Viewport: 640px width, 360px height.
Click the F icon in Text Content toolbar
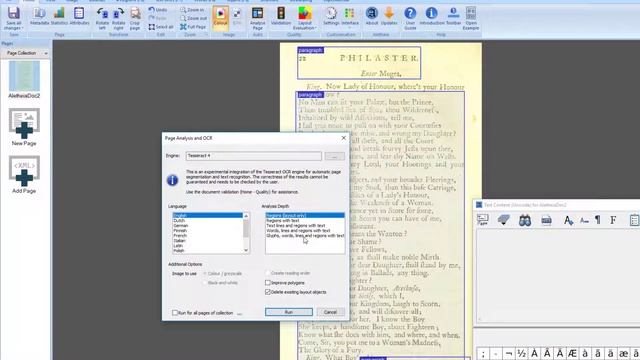(x=613, y=220)
